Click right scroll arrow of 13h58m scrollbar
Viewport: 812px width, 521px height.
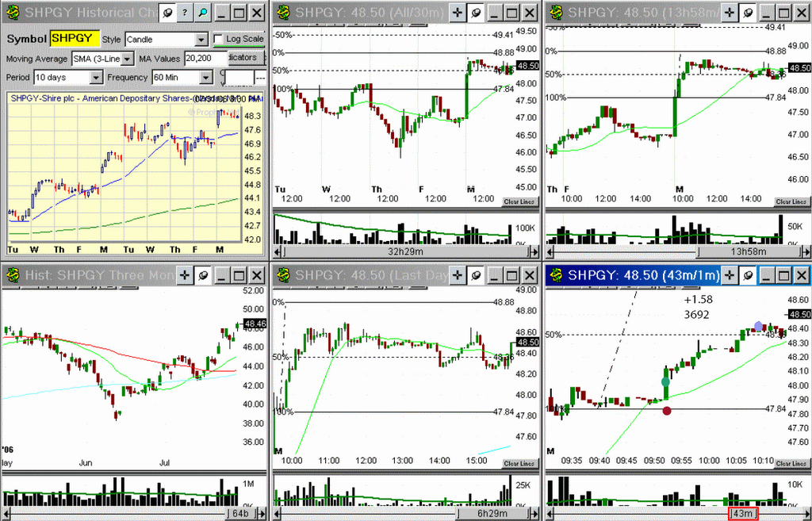[806, 251]
